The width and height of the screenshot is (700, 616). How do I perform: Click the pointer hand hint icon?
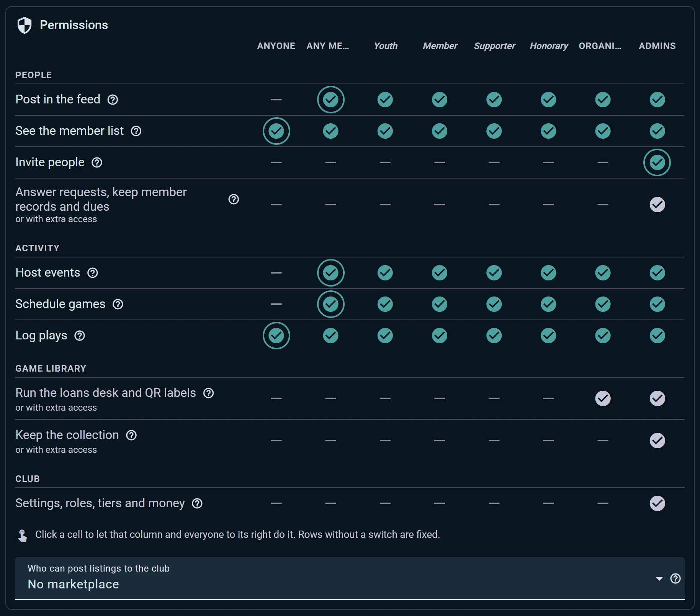coord(22,535)
